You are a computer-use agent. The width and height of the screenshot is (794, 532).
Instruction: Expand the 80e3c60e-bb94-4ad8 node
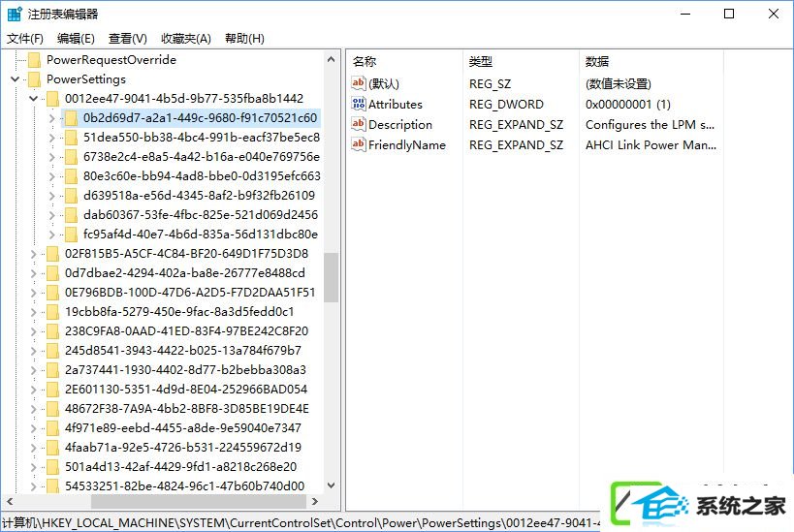coord(51,176)
